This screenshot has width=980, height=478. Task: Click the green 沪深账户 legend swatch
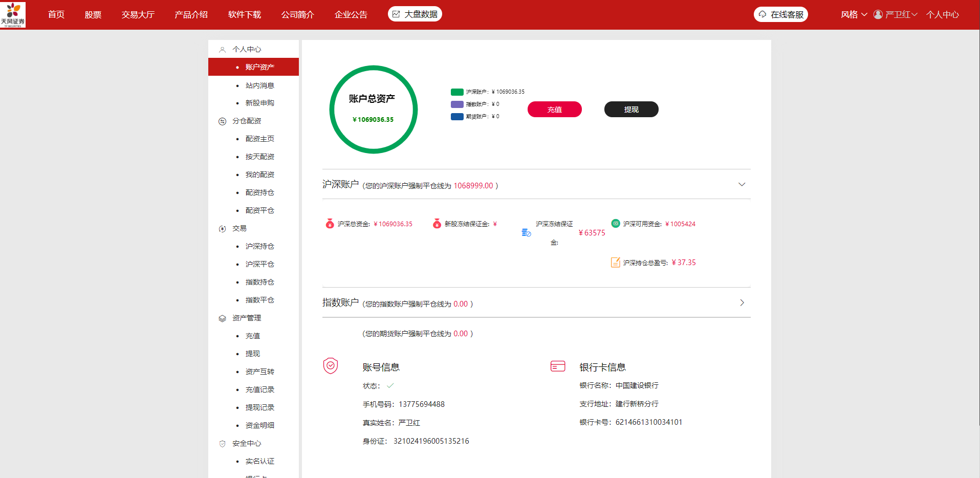(x=456, y=92)
